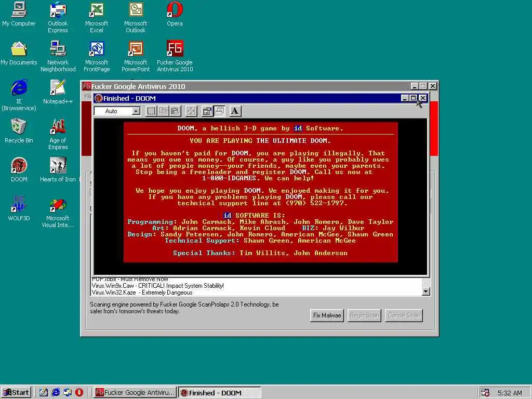Open the Auto font size dropdown
The height and width of the screenshot is (399, 532).
click(x=136, y=111)
